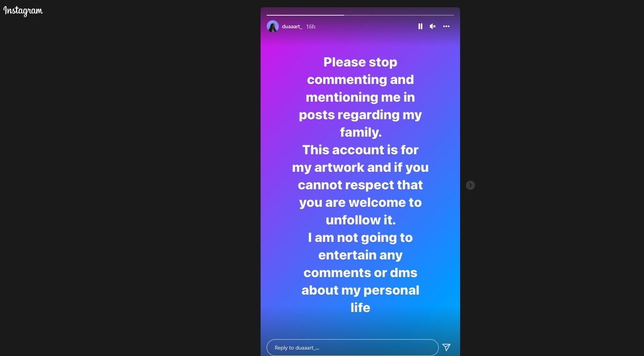Image resolution: width=644 pixels, height=356 pixels.
Task: Unmute the story audio
Action: 433,26
